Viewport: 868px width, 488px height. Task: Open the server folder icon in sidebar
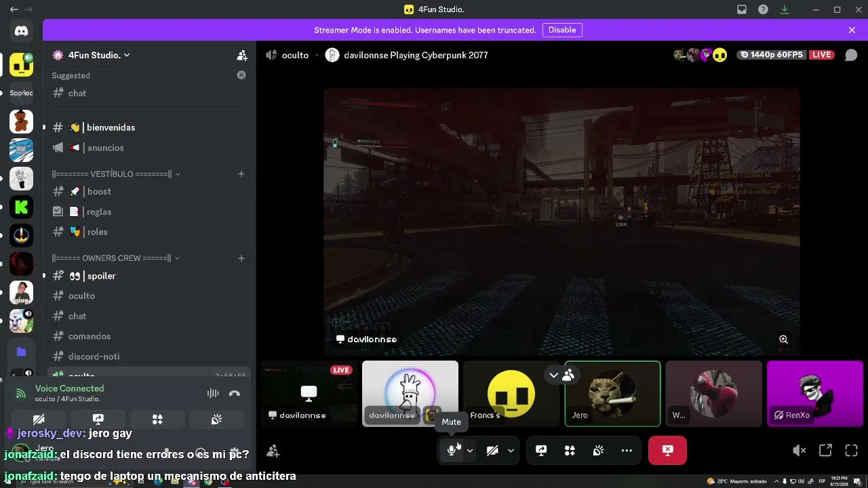[x=21, y=351]
